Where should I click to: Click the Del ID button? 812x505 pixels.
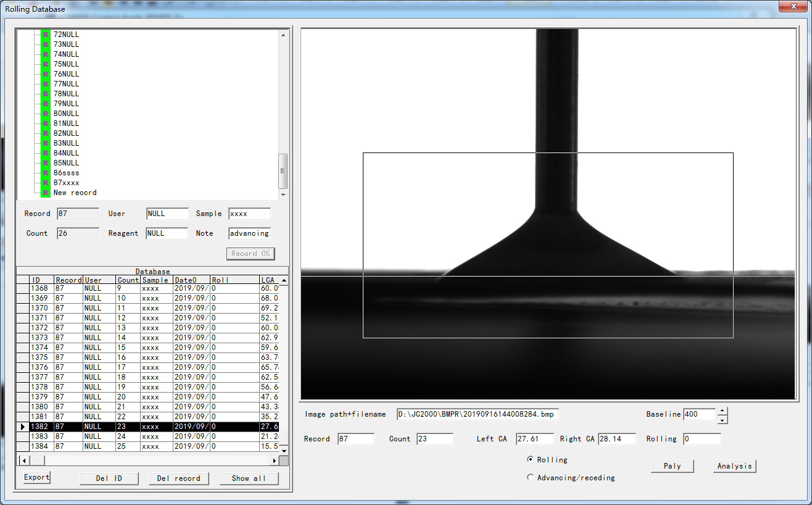(109, 478)
